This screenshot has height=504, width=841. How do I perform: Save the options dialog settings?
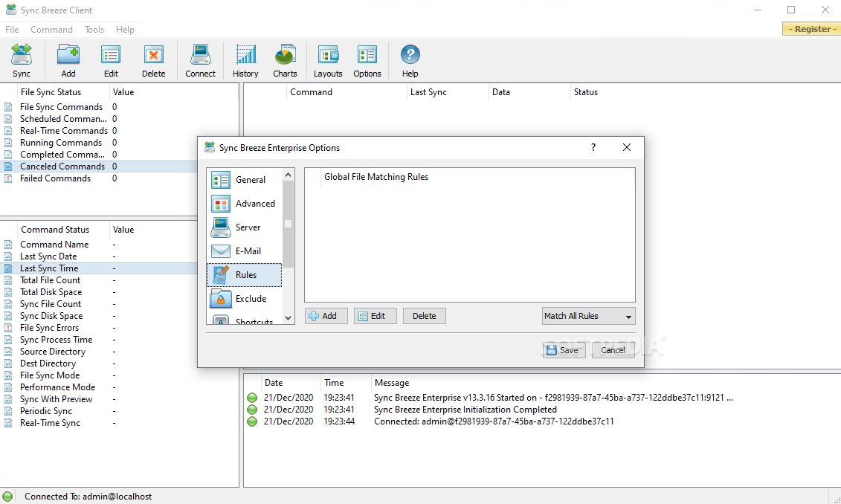(x=564, y=350)
